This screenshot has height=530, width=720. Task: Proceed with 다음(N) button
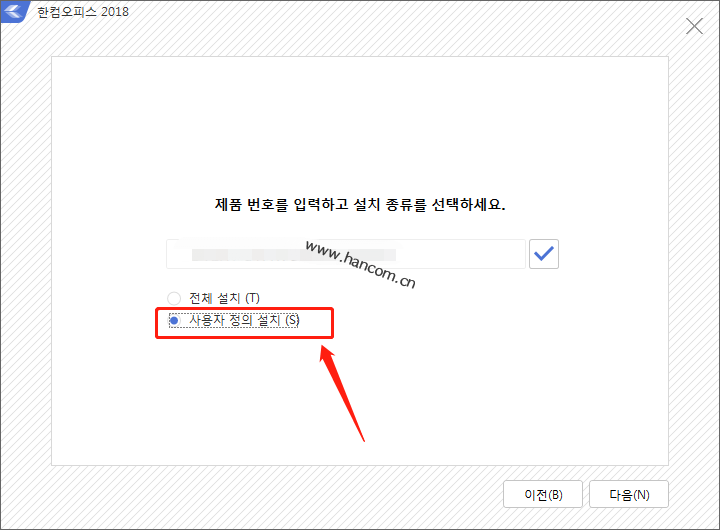(629, 494)
